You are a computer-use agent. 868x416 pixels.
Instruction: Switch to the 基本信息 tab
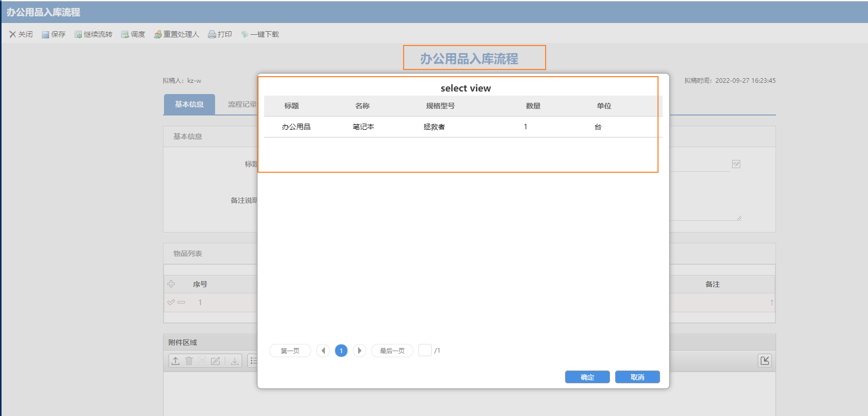pos(189,104)
